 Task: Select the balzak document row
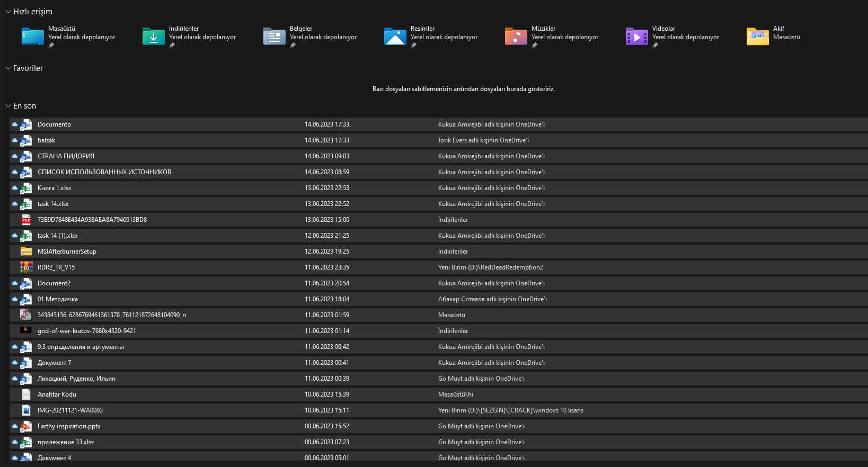coord(46,140)
